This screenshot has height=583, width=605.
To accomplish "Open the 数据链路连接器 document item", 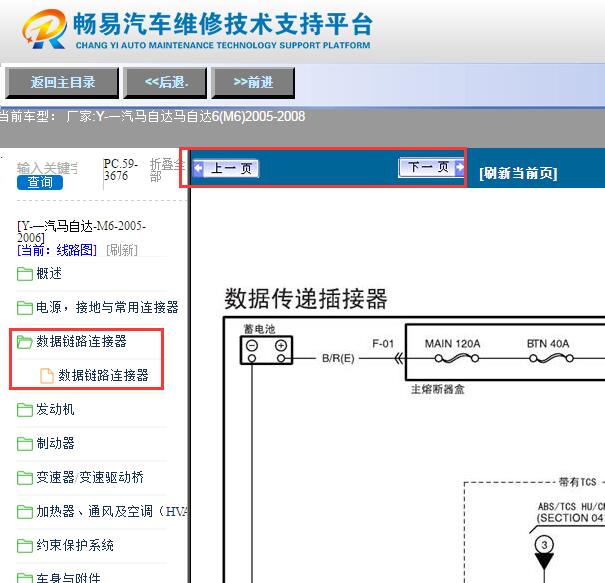I will click(x=103, y=375).
